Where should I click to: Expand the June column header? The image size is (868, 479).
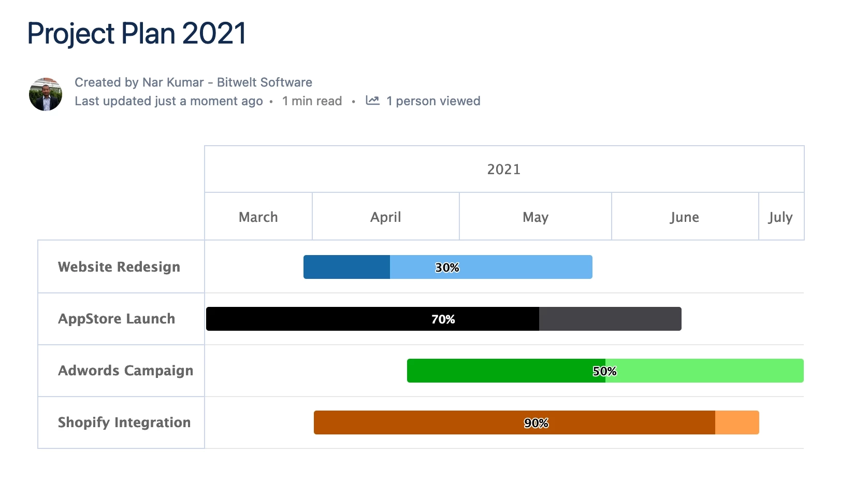click(x=685, y=217)
